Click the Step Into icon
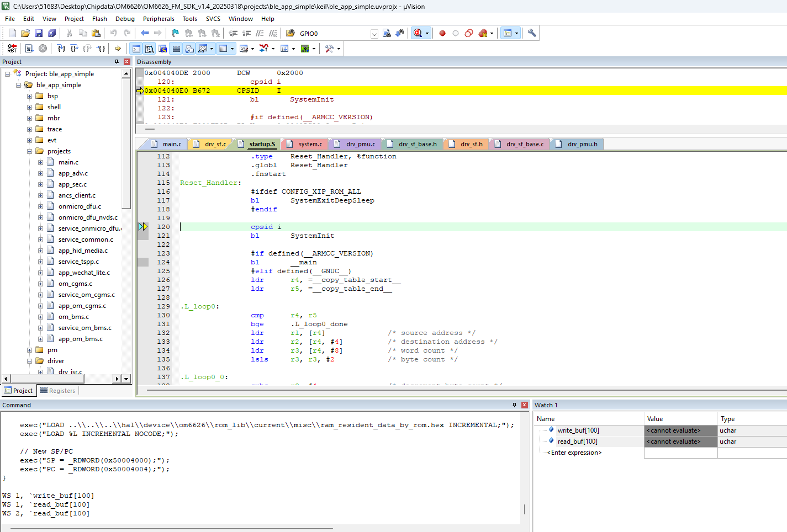 tap(61, 49)
